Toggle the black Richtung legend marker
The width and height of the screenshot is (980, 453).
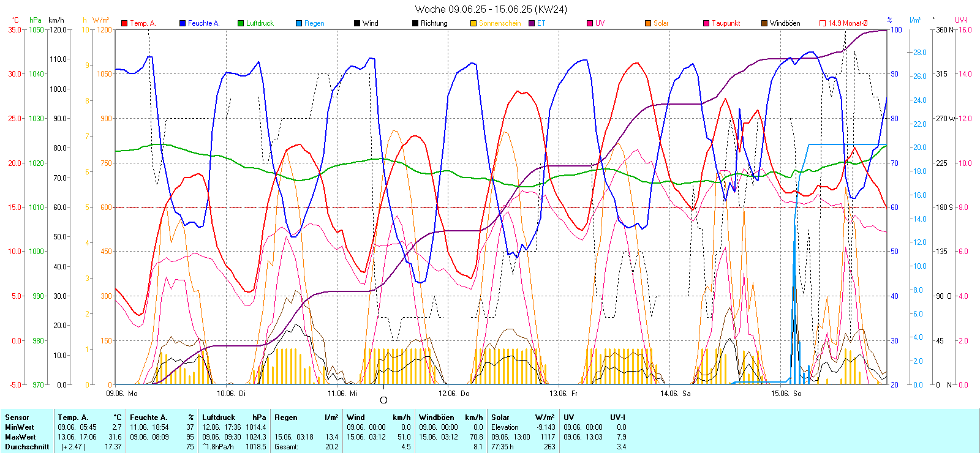[x=415, y=23]
